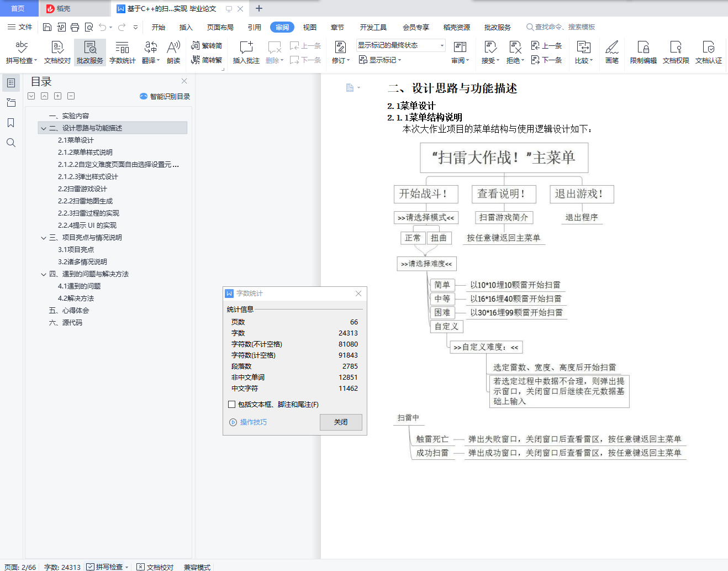The image size is (728, 571).
Task: Open 文档权限 document permissions
Action: (676, 53)
